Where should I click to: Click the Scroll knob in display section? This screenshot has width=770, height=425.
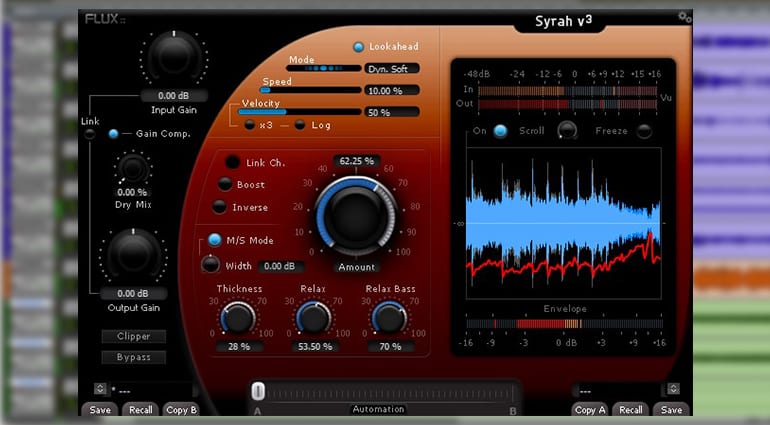(567, 131)
